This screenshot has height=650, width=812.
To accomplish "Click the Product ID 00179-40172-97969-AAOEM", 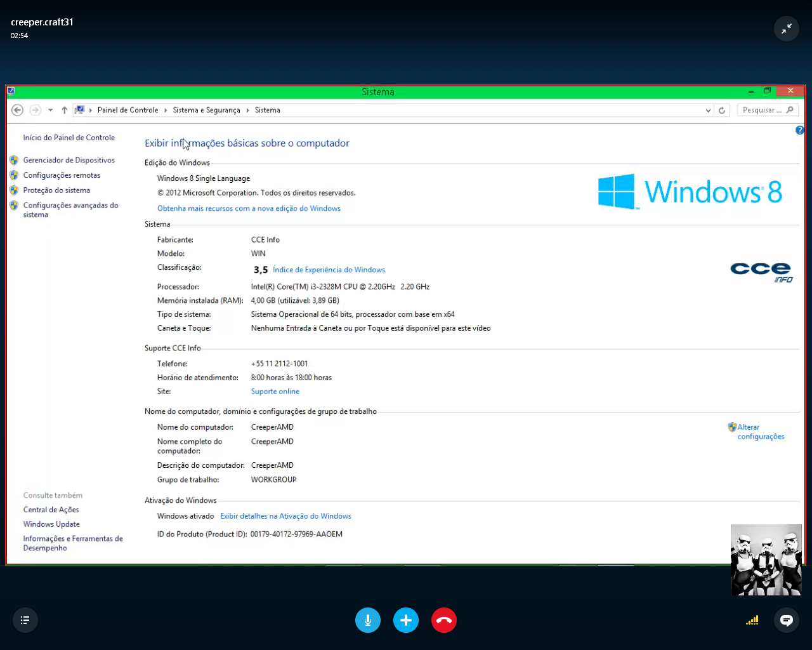I will point(296,534).
